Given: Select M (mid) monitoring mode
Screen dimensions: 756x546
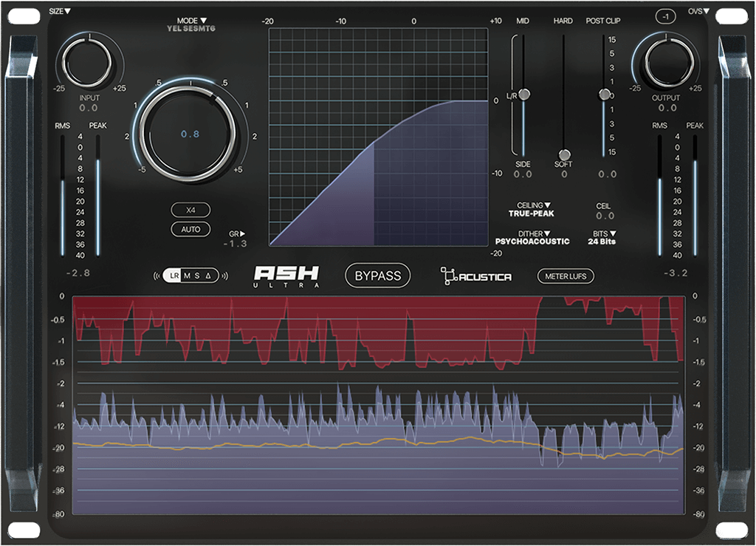Looking at the screenshot, I should click(187, 276).
